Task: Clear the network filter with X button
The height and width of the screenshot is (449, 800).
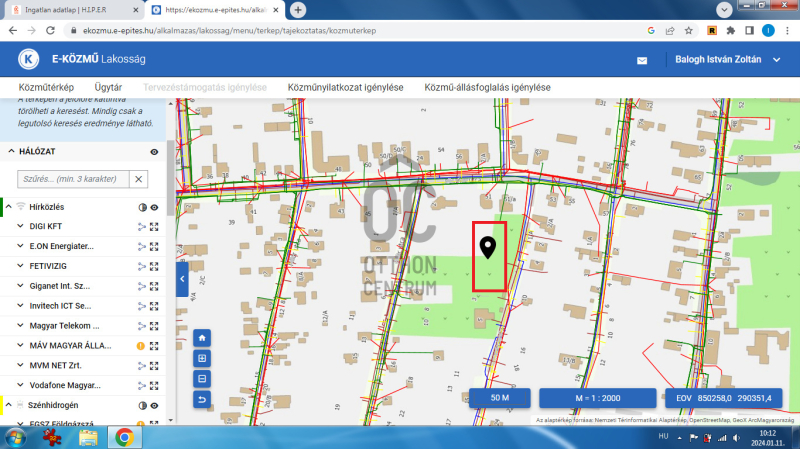Action: (x=139, y=179)
